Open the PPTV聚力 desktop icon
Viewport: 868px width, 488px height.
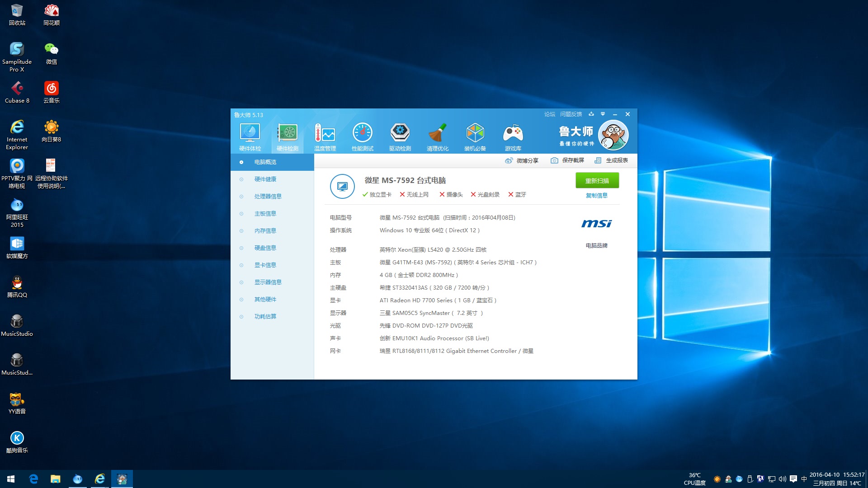click(17, 174)
